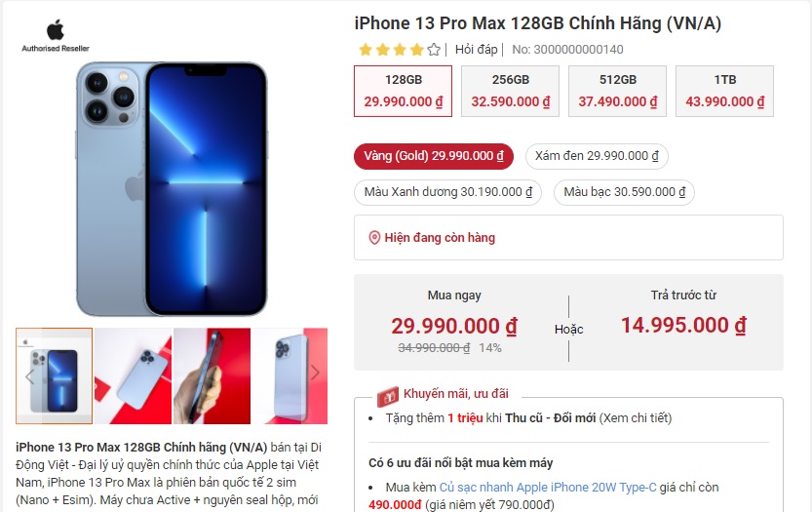Viewport: 812px width, 512px height.
Task: Show next thumbnails with right arrow
Action: tap(314, 373)
